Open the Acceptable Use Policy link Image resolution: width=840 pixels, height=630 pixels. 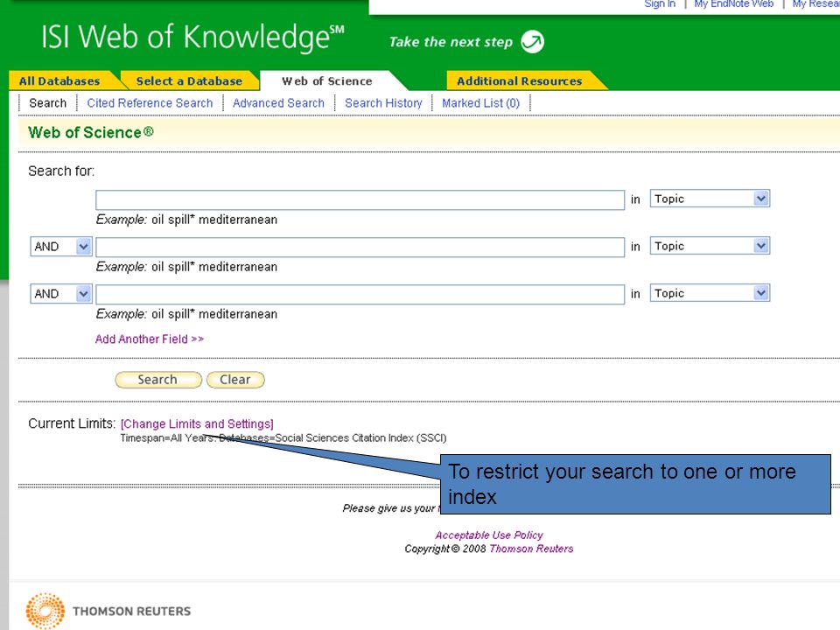(x=488, y=535)
